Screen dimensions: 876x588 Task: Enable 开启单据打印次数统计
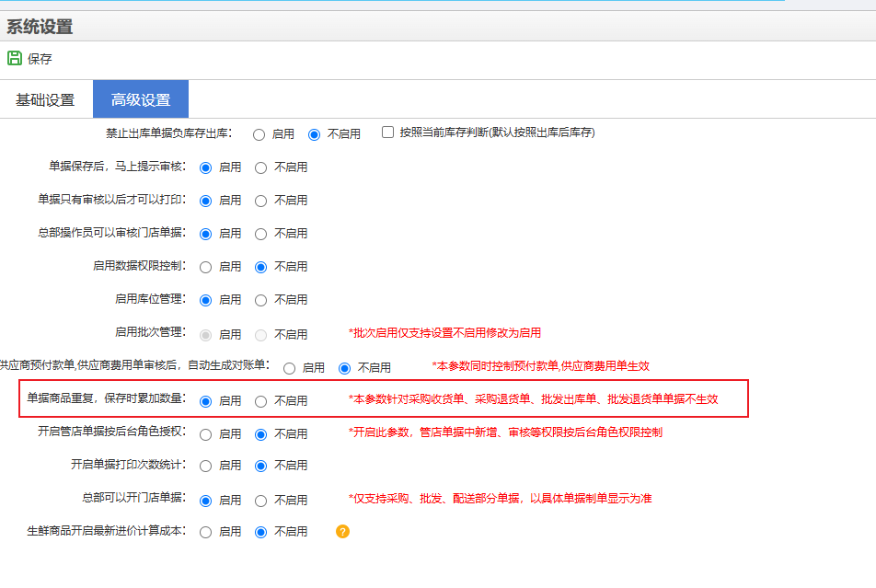tap(206, 466)
